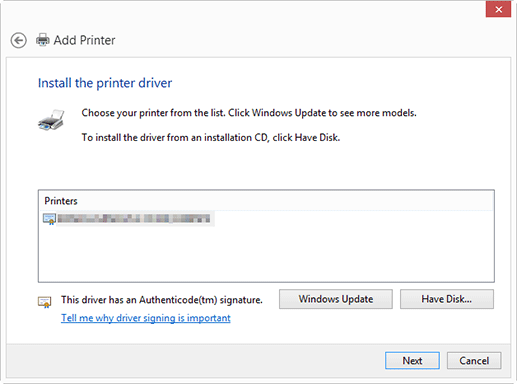Click the gray footer bar left of Next
517x384 pixels.
[195, 361]
